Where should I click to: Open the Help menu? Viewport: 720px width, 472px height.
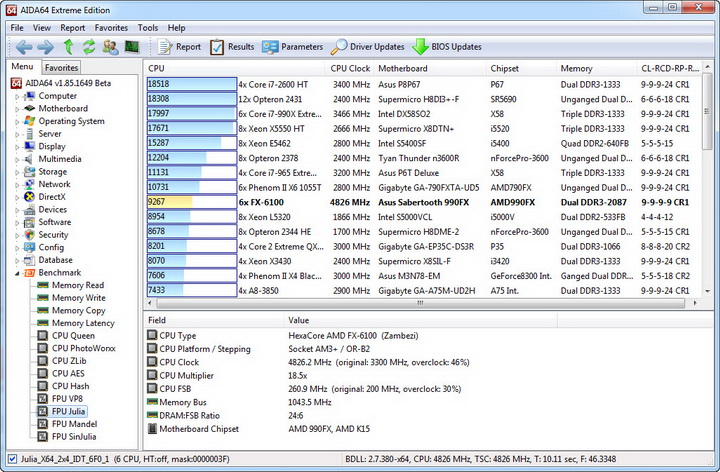(x=176, y=28)
